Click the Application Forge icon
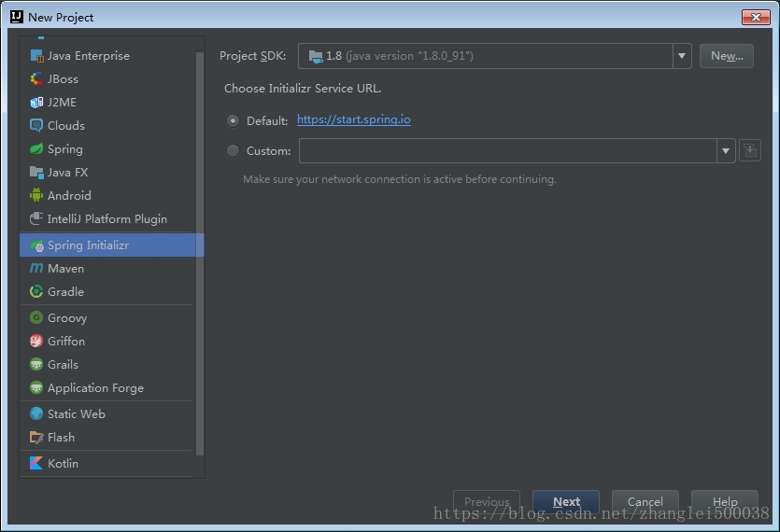 [36, 387]
